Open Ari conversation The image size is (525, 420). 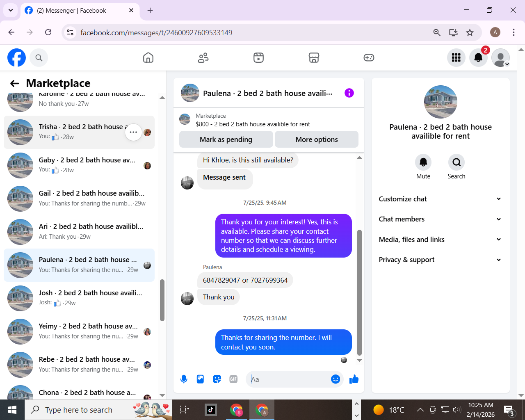click(x=79, y=232)
